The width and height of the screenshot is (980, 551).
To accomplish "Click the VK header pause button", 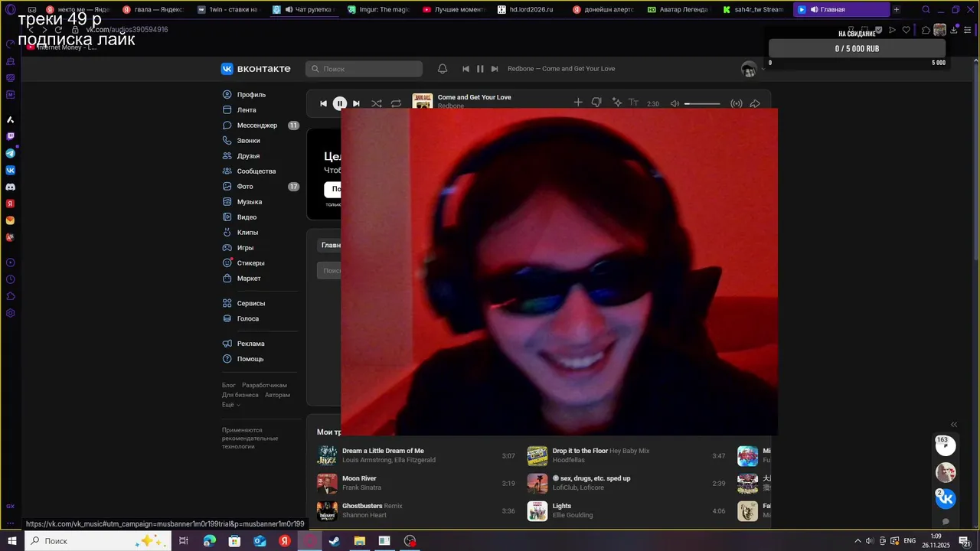I will [x=480, y=69].
